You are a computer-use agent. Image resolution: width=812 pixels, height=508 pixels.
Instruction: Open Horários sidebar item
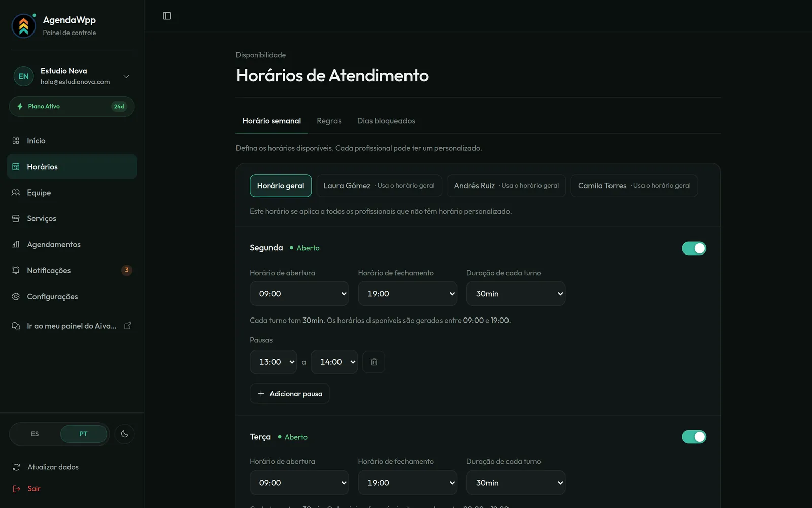click(72, 167)
